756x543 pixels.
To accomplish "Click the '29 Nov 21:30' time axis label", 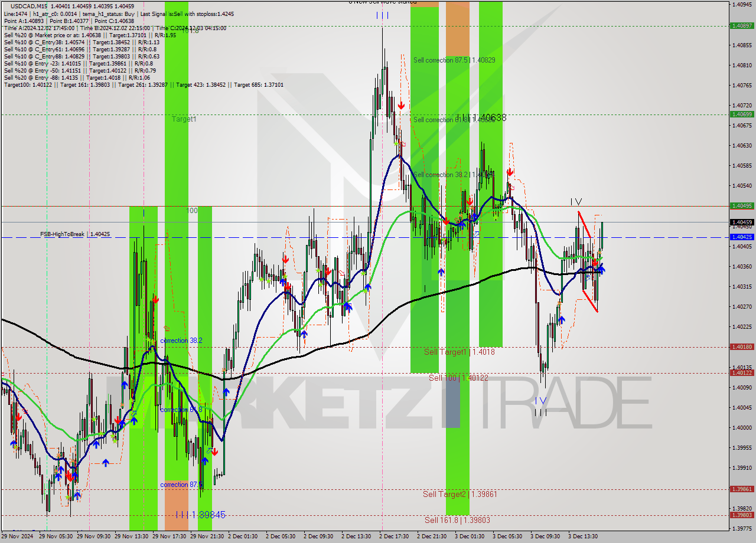I will click(208, 537).
